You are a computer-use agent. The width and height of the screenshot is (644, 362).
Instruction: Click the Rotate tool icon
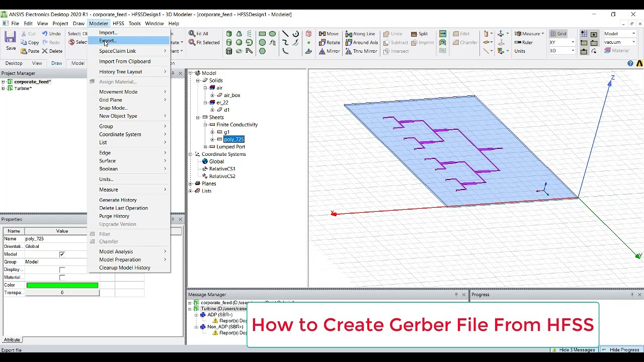click(322, 43)
